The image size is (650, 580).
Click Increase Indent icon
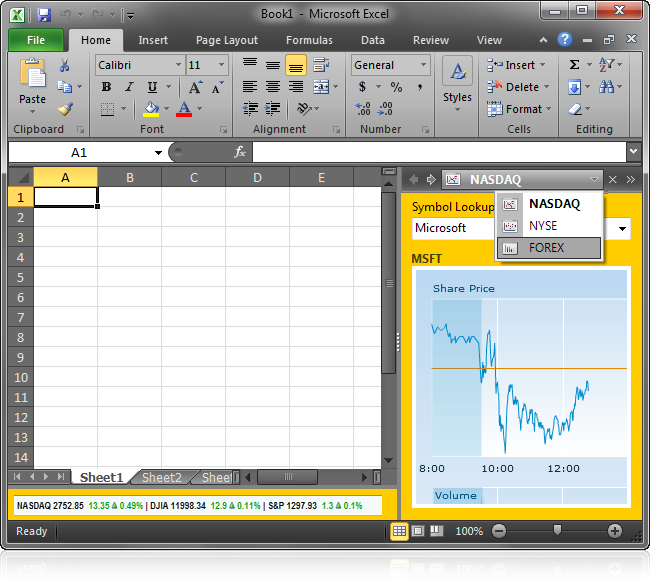coord(272,109)
